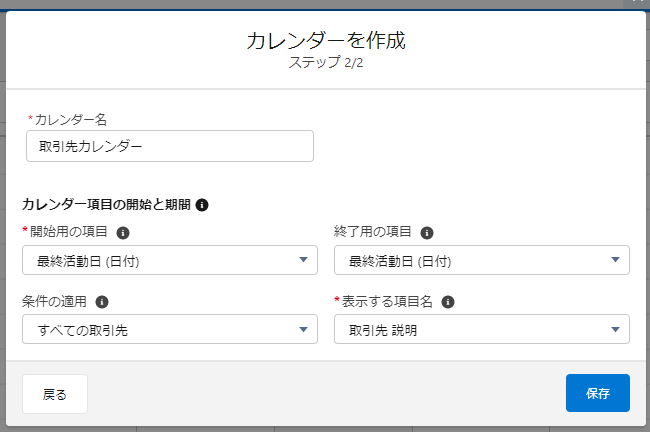Image resolution: width=650 pixels, height=432 pixels.
Task: Click the 条件の適用 label text
Action: pyautogui.click(x=54, y=301)
